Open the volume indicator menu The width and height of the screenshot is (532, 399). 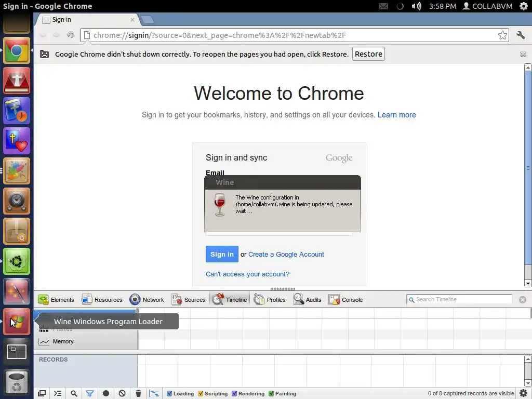416,6
